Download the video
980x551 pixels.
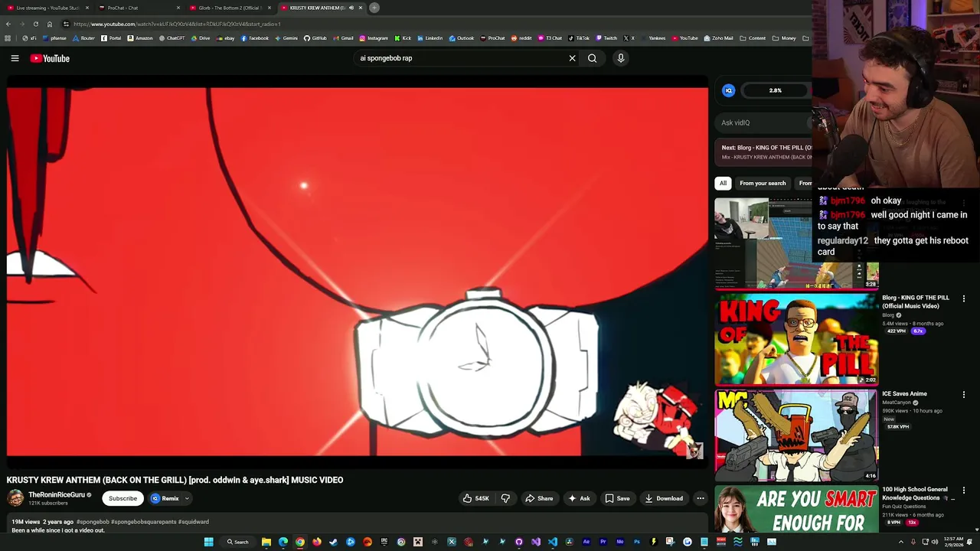664,498
